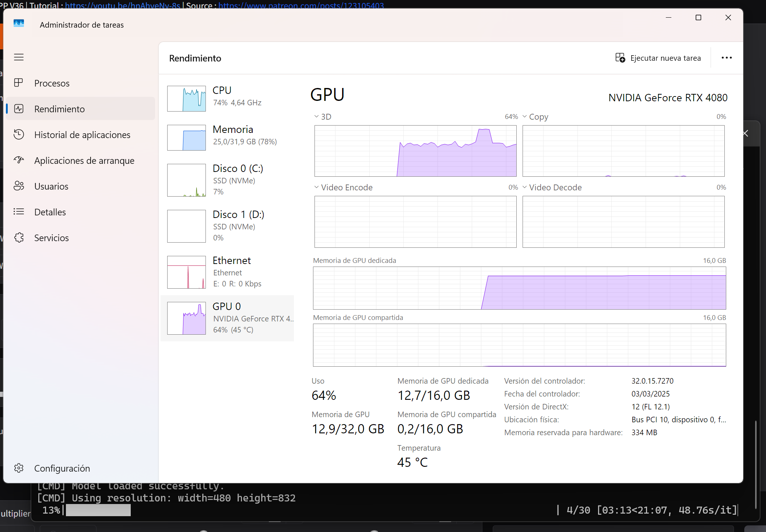Go to Aplicaciones de arranque
This screenshot has width=766, height=532.
84,161
